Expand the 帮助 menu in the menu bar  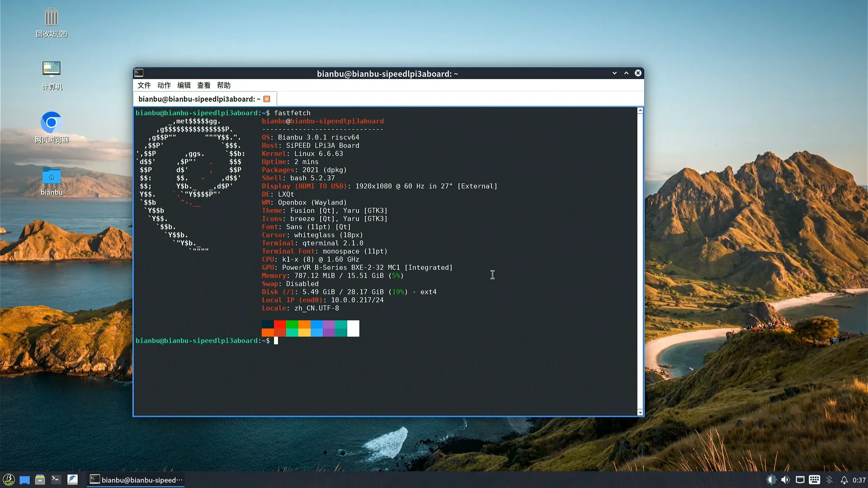tap(223, 85)
